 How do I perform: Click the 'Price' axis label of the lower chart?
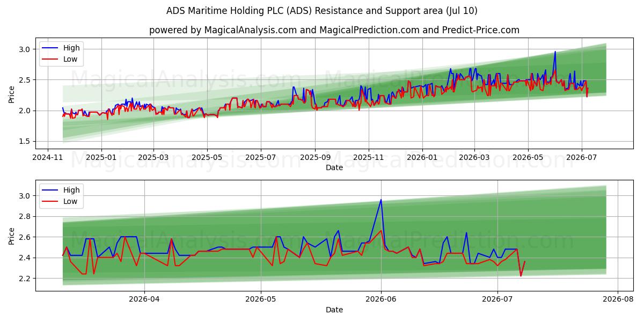pyautogui.click(x=12, y=236)
